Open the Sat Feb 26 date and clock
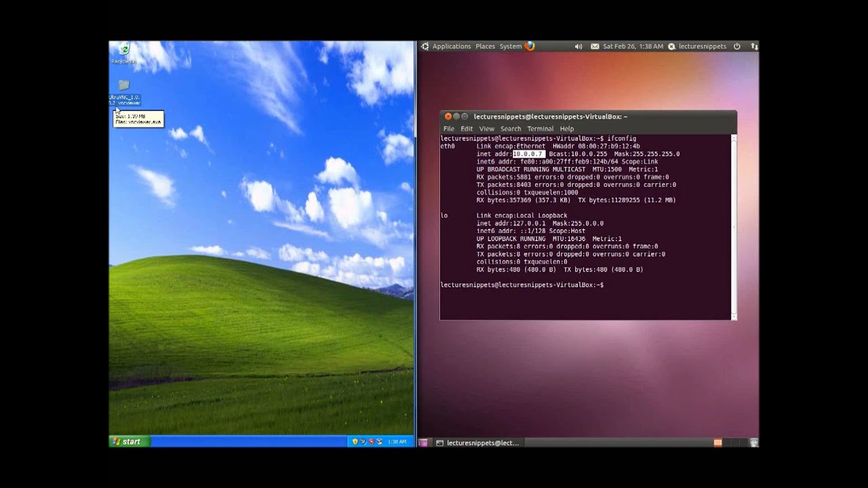The height and width of the screenshot is (488, 868). coord(633,46)
